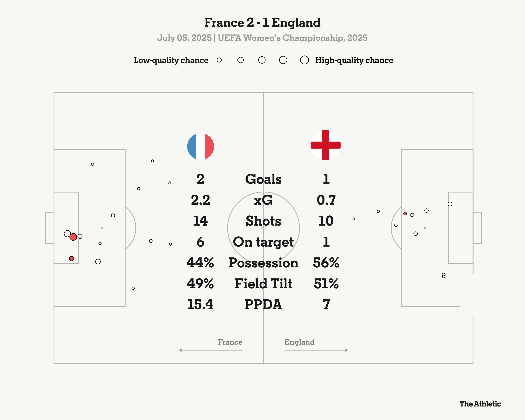Select the largest red France goal marker

[x=73, y=237]
